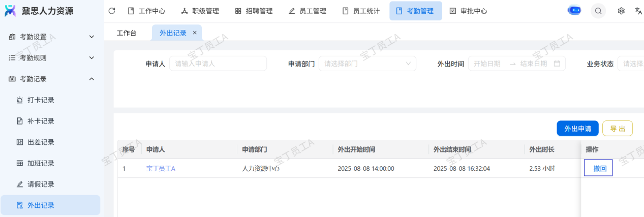This screenshot has width=644, height=217.
Task: Open the 申请部门 dropdown
Action: tap(367, 64)
